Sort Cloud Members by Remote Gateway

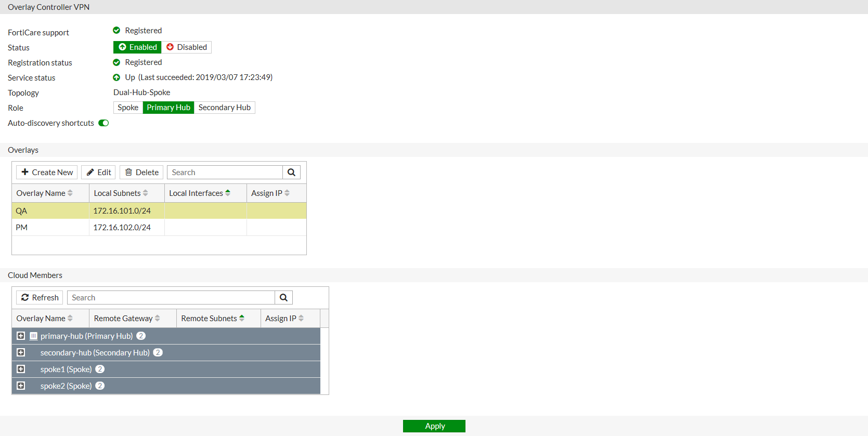(157, 318)
